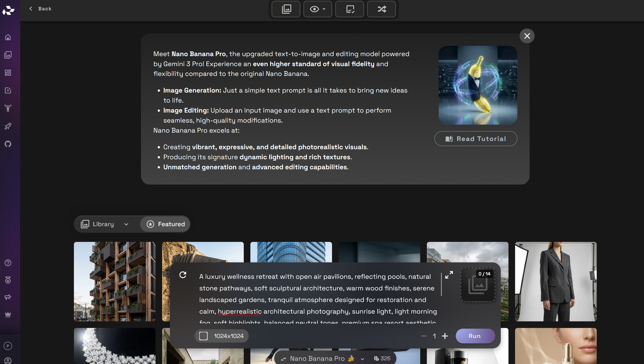Viewport: 644px width, 364px height.
Task: Select the shuffle prompt icon
Action: coord(382,9)
